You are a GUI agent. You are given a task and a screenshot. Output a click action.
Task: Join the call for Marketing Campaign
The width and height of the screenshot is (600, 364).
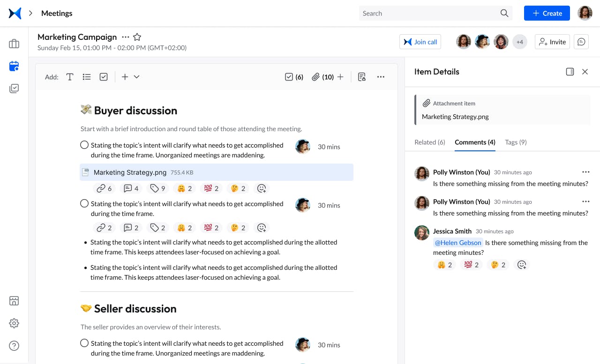point(420,41)
